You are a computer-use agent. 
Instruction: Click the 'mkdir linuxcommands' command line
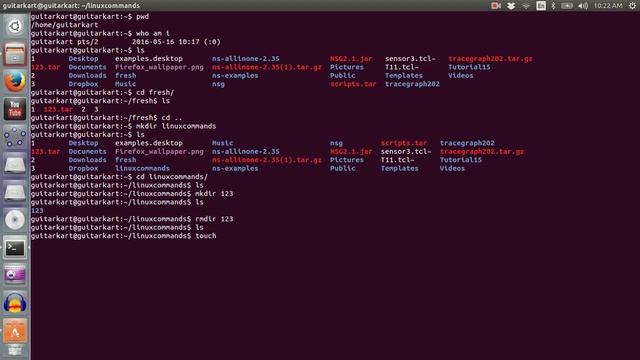tap(123, 126)
